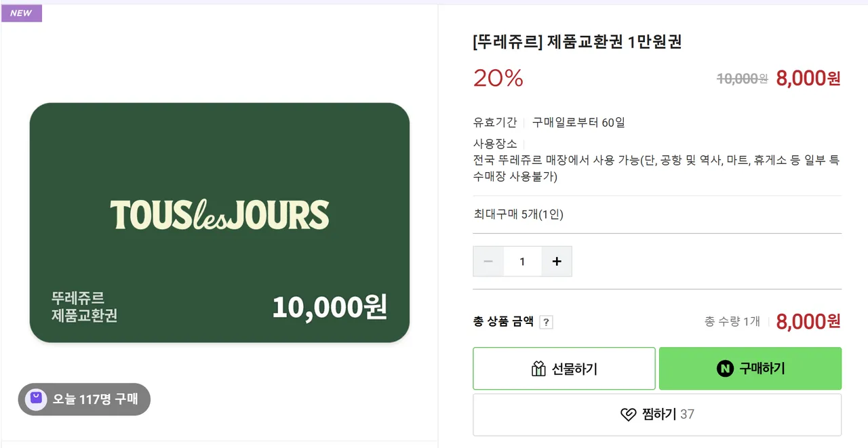Focus the quantity input field showing 1

point(522,262)
